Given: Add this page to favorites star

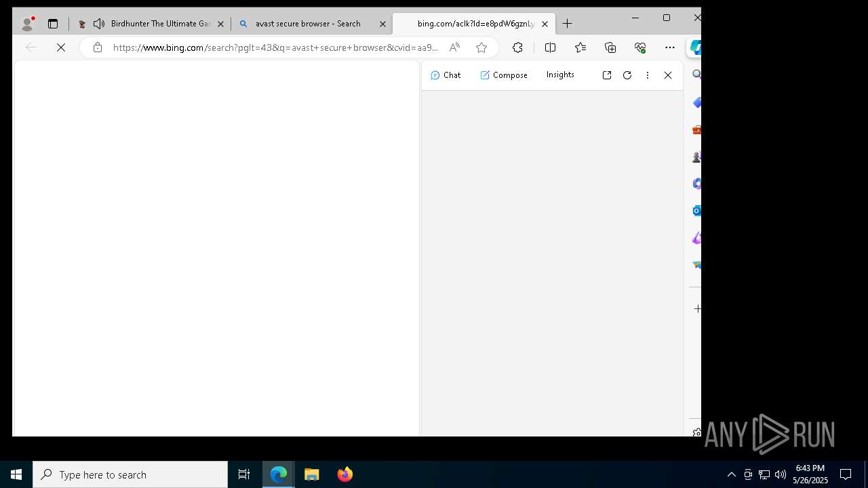Looking at the screenshot, I should [x=481, y=47].
